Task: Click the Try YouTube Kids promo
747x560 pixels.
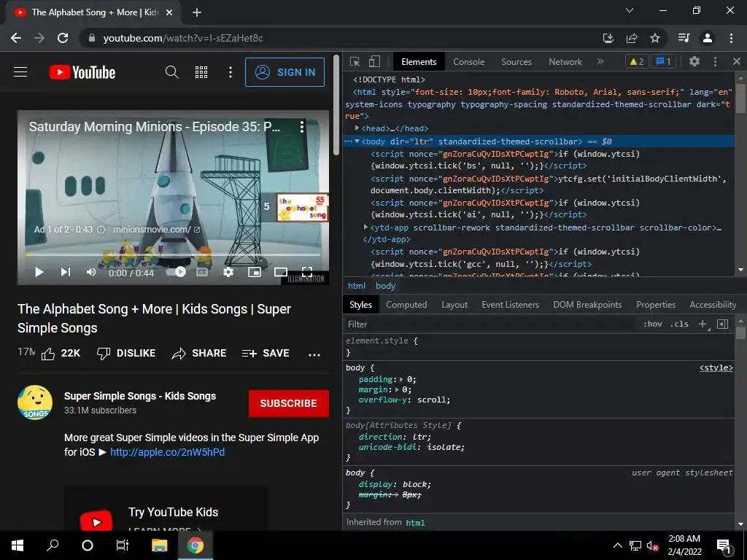Action: 166,510
